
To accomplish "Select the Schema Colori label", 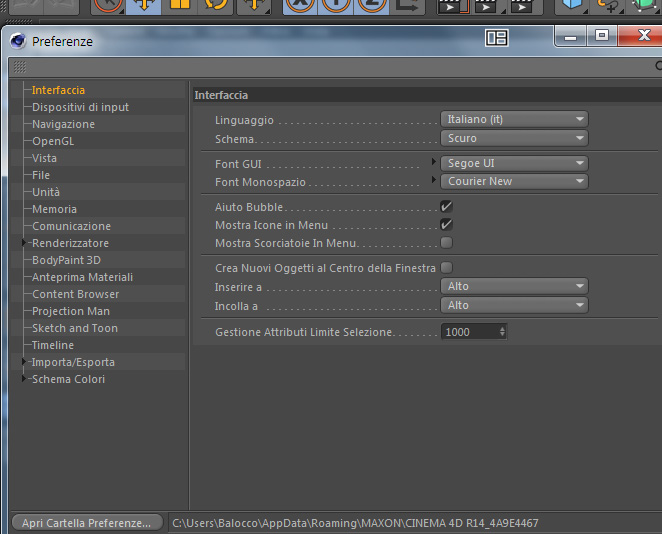I will pyautogui.click(x=68, y=379).
